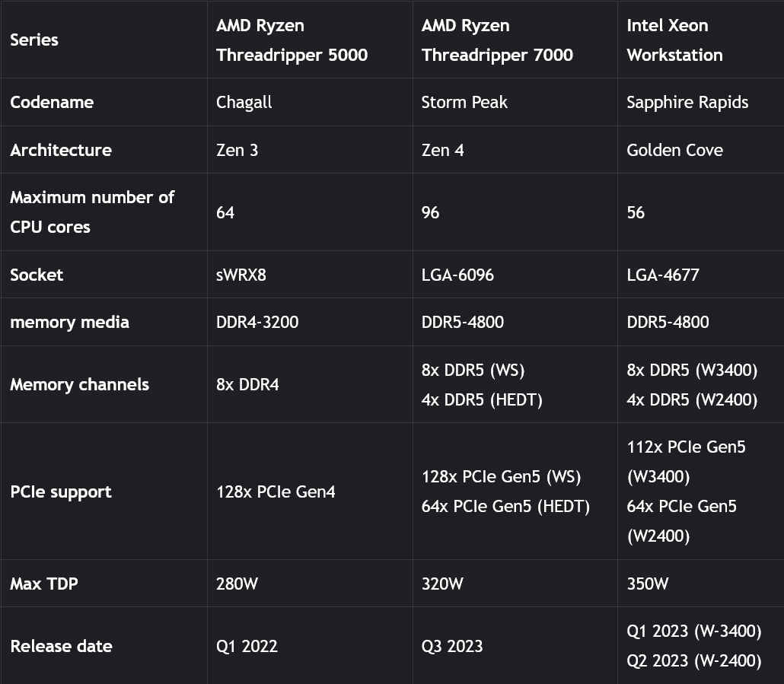Image resolution: width=784 pixels, height=684 pixels.
Task: Click 'Q1 2023 (W-3400)' text
Action: [694, 631]
